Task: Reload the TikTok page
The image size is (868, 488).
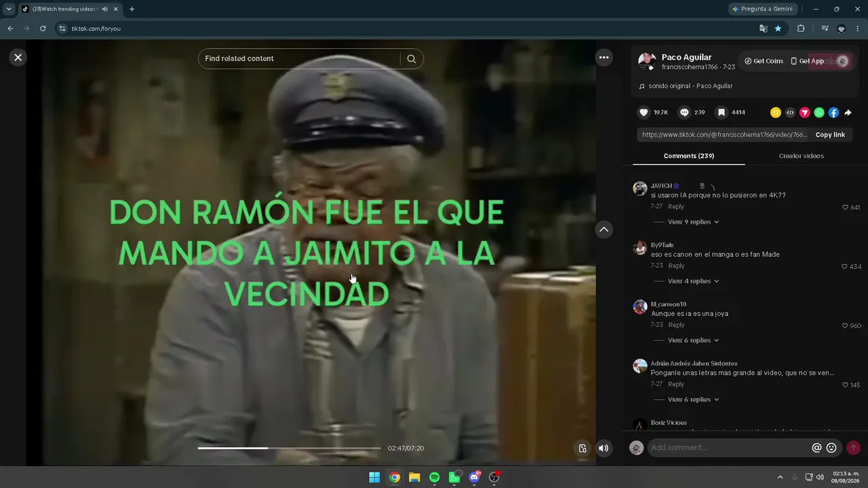Action: [x=43, y=28]
